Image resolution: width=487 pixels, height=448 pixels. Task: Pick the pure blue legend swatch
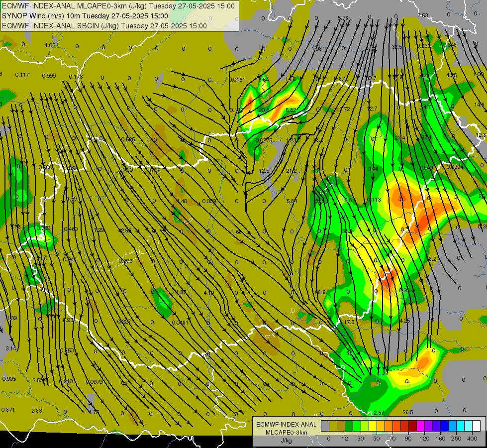[x=444, y=426]
